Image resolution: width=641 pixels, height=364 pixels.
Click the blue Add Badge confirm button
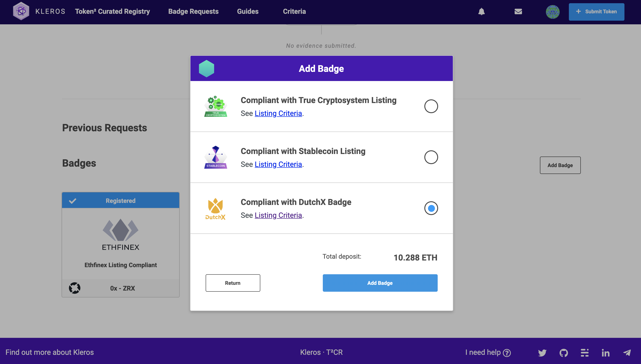click(380, 283)
